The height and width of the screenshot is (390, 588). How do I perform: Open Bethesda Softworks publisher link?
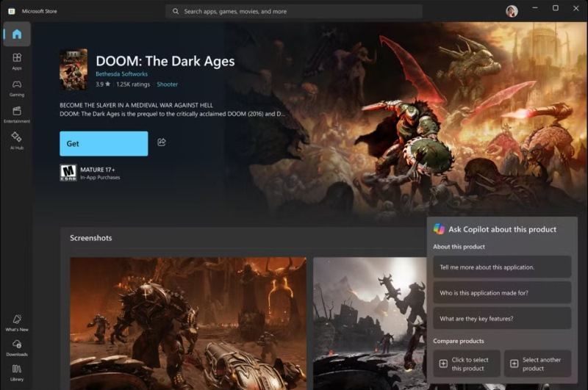coord(121,74)
